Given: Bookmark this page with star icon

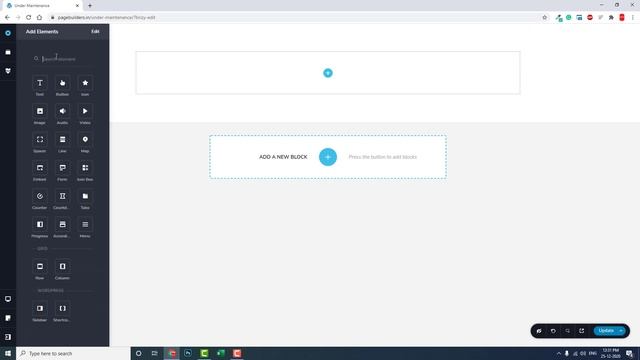Looking at the screenshot, I should (x=544, y=18).
